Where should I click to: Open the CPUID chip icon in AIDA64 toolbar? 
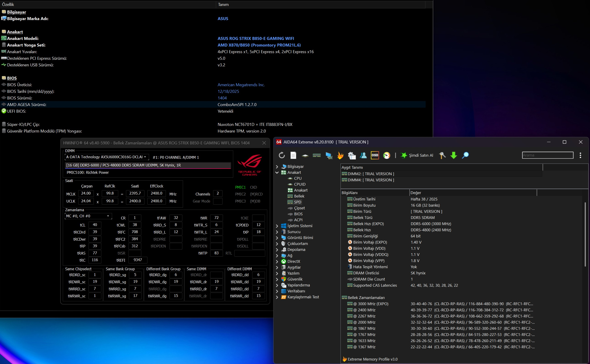tap(305, 156)
